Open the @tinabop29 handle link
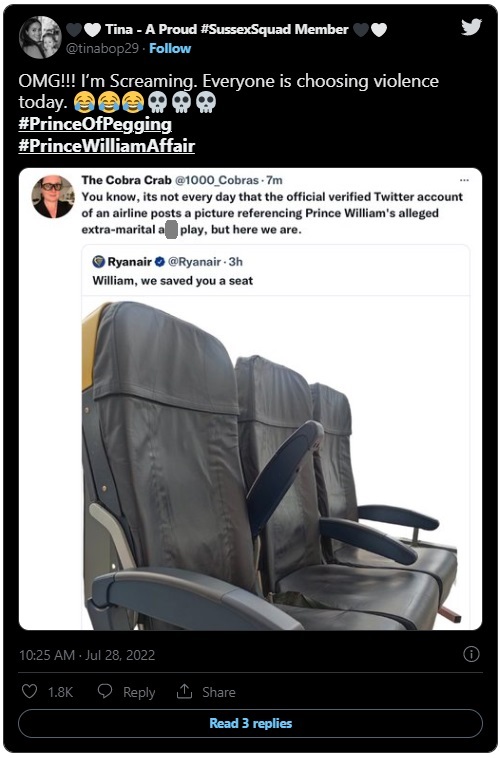 102,48
